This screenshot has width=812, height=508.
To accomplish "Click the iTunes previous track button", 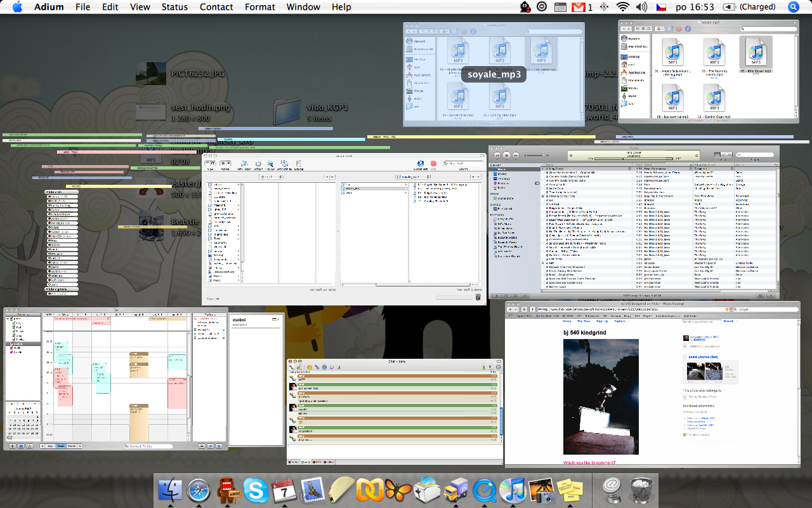I will (x=497, y=155).
